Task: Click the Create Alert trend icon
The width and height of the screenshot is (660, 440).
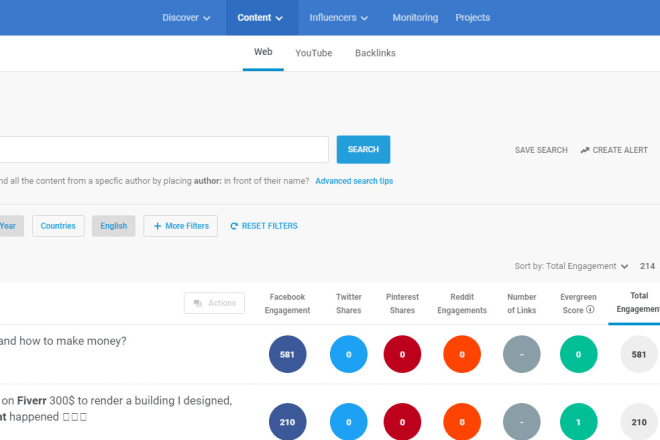Action: [x=585, y=150]
